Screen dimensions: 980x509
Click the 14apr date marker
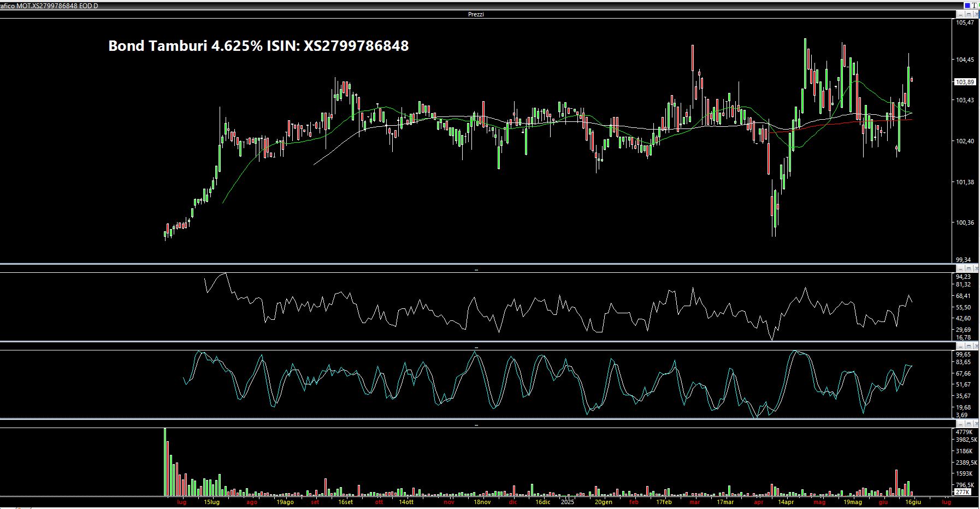[786, 502]
